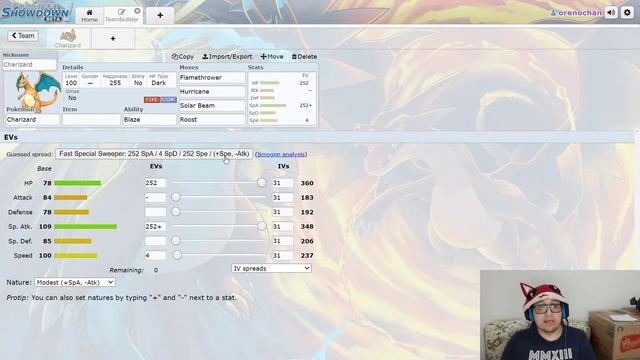Go back to Team list
Screen dimensions: 640x360
pyautogui.click(x=23, y=36)
